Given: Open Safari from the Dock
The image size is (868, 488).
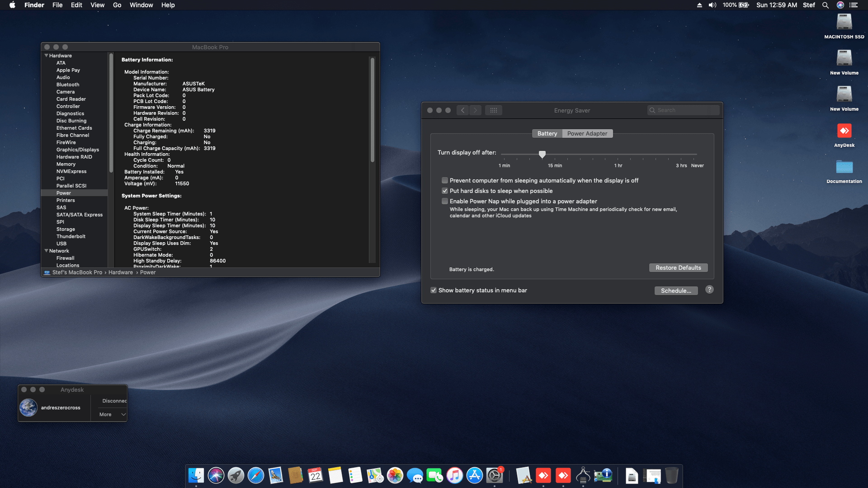Looking at the screenshot, I should pyautogui.click(x=256, y=475).
